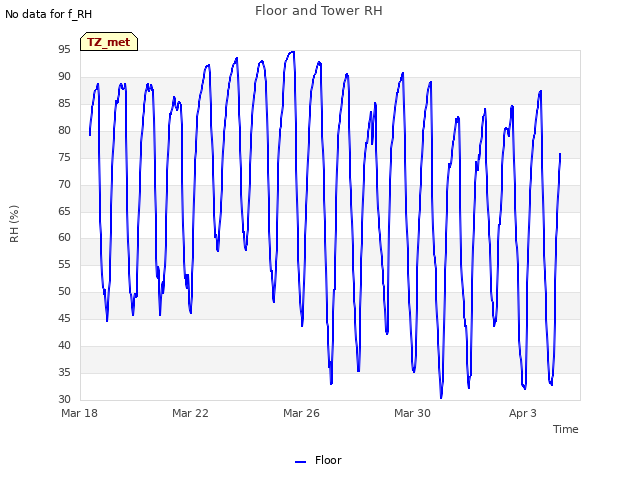This screenshot has height=480, width=640.
Task: Click the 95 y-axis tick label
Action: pyautogui.click(x=64, y=49)
